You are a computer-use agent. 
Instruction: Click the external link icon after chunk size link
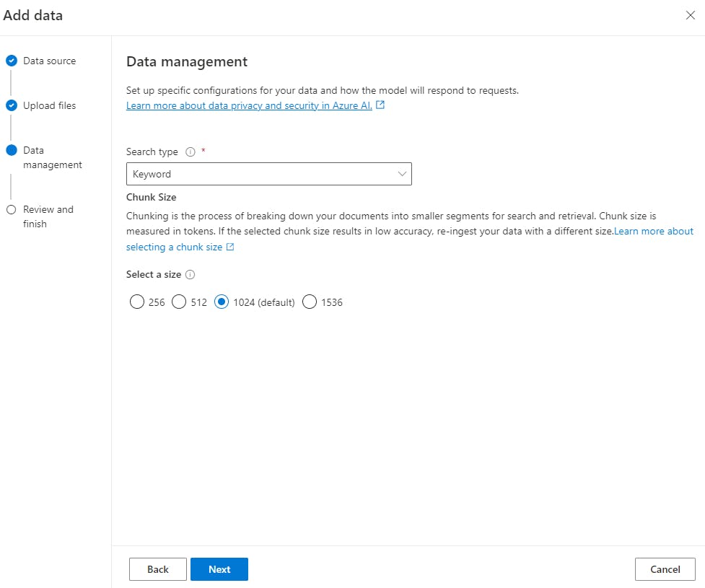(x=230, y=247)
